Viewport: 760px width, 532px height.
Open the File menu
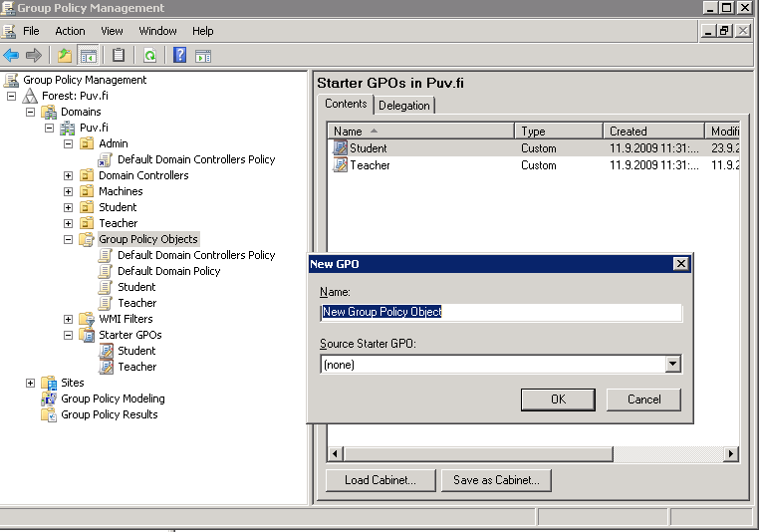[31, 31]
